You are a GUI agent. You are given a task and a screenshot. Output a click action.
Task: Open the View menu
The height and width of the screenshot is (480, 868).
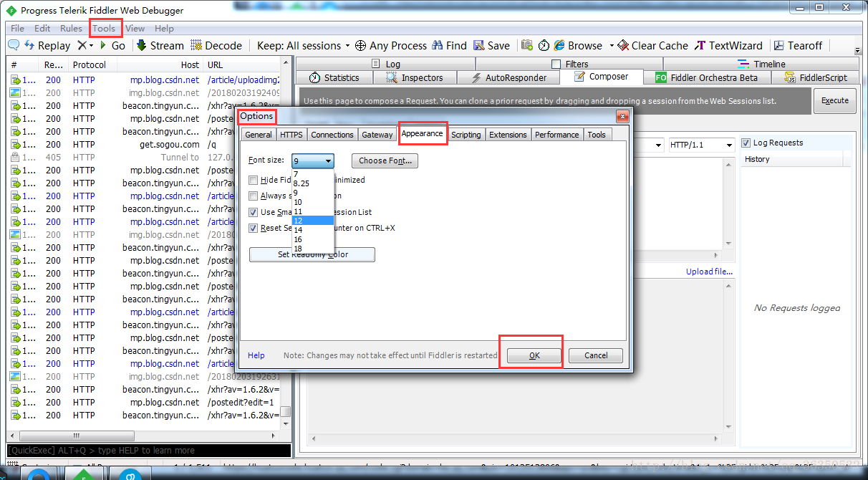135,29
